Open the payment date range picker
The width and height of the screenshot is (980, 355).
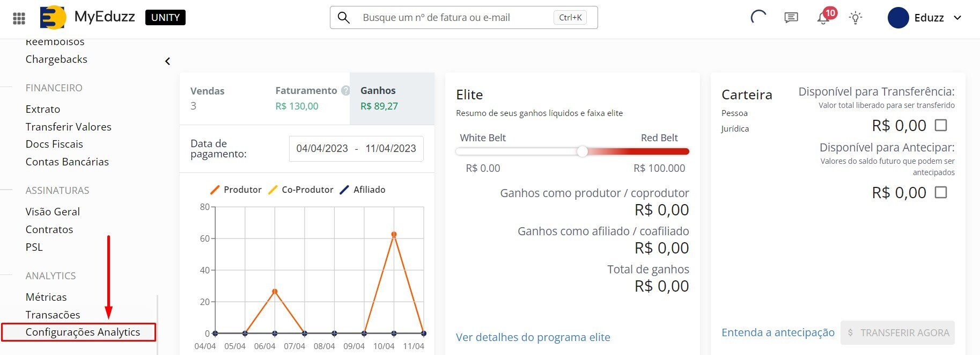tap(356, 149)
